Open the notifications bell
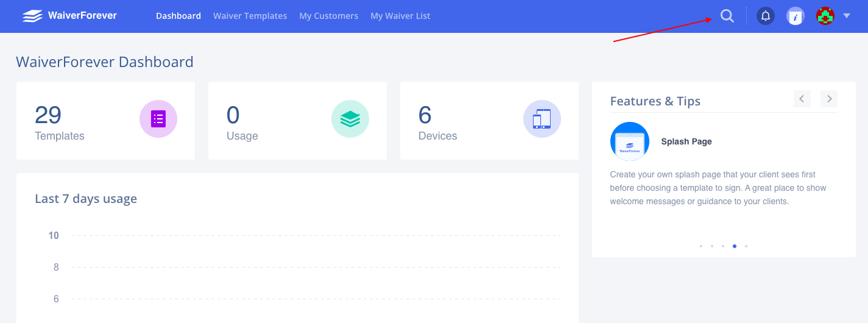Image resolution: width=868 pixels, height=323 pixels. pyautogui.click(x=766, y=16)
